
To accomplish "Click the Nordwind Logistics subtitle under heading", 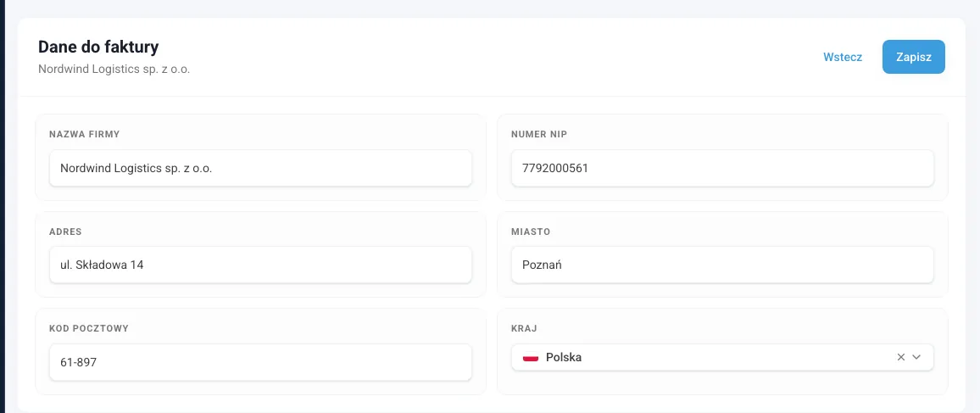I will pos(114,70).
